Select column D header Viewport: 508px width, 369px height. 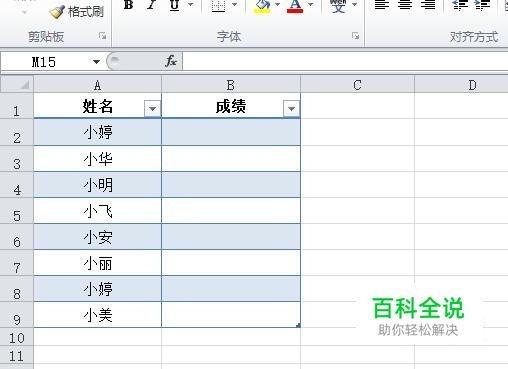(461, 85)
